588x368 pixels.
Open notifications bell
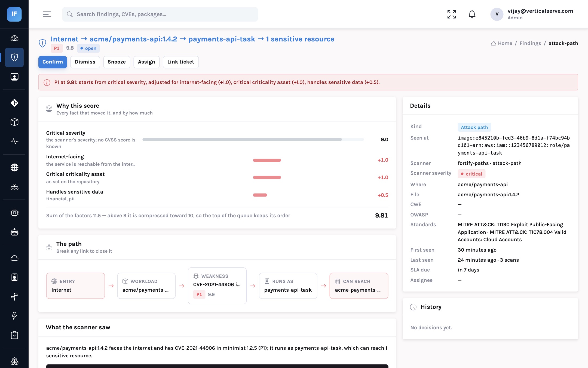click(472, 14)
